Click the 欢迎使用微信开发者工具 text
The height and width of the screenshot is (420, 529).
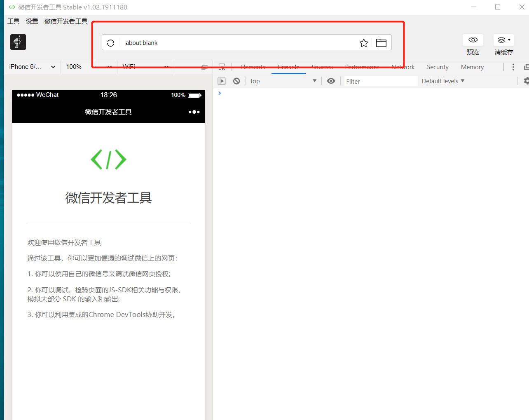coord(64,243)
